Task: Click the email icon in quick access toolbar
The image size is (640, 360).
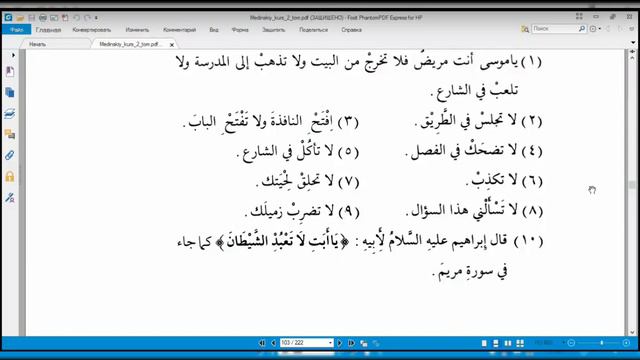Action: click(54, 18)
